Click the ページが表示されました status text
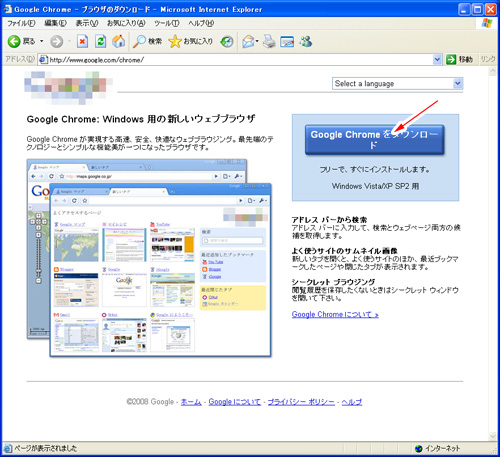This screenshot has width=500, height=457. click(46, 448)
